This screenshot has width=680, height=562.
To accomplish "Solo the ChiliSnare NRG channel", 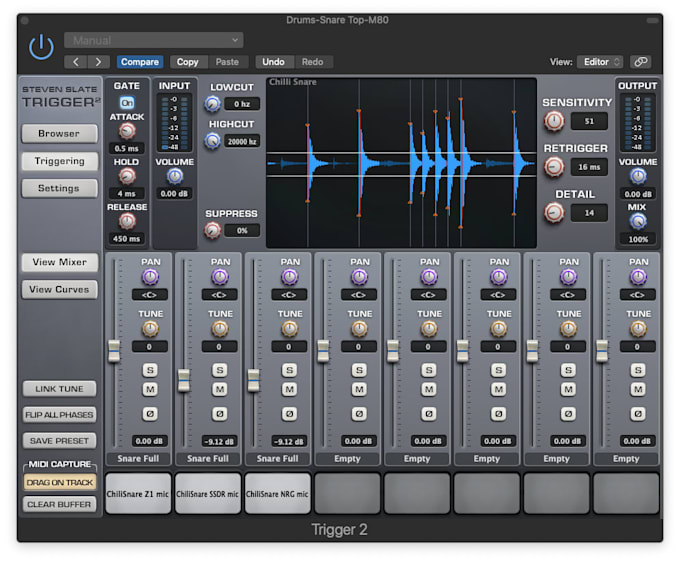I will tap(289, 370).
